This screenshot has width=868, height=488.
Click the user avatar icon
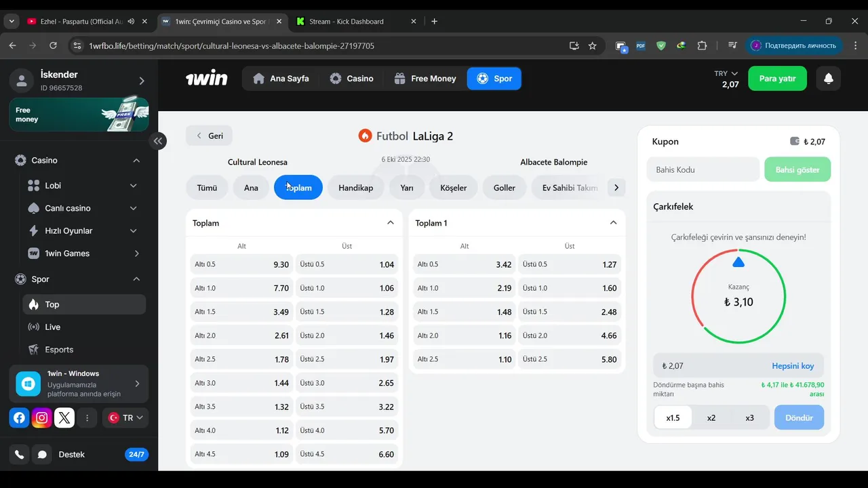(22, 81)
